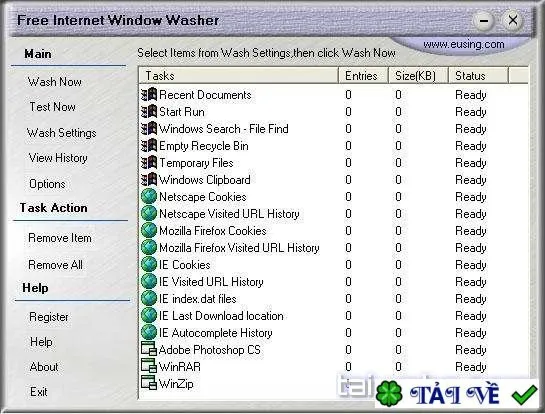
Task: Select the Mozilla Firefox Cookies task name
Action: [213, 231]
